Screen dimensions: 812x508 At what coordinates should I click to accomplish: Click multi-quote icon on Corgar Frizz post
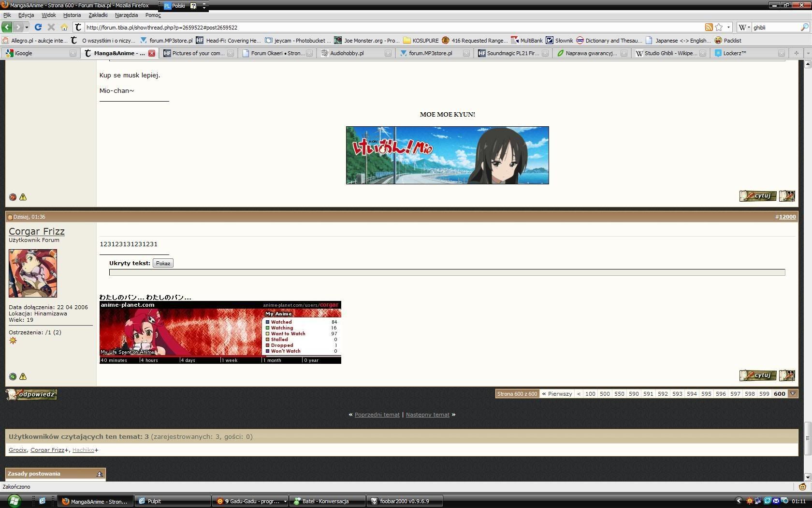click(787, 375)
